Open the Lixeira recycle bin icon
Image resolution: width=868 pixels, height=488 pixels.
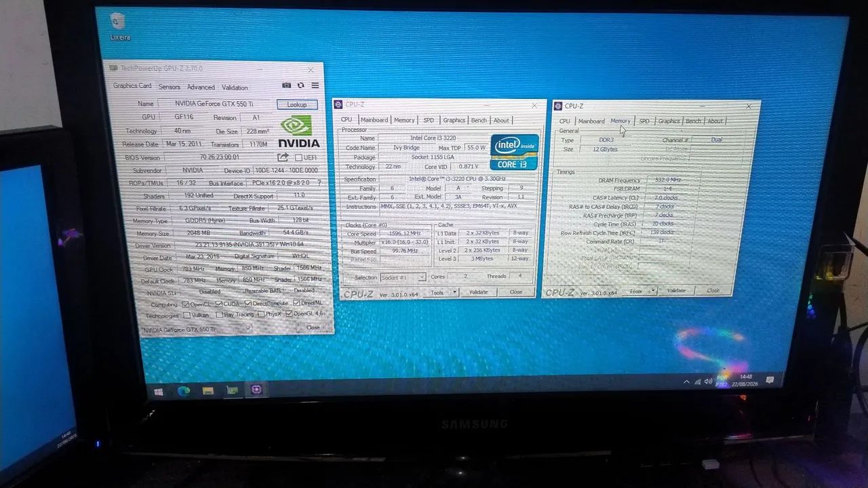[119, 26]
